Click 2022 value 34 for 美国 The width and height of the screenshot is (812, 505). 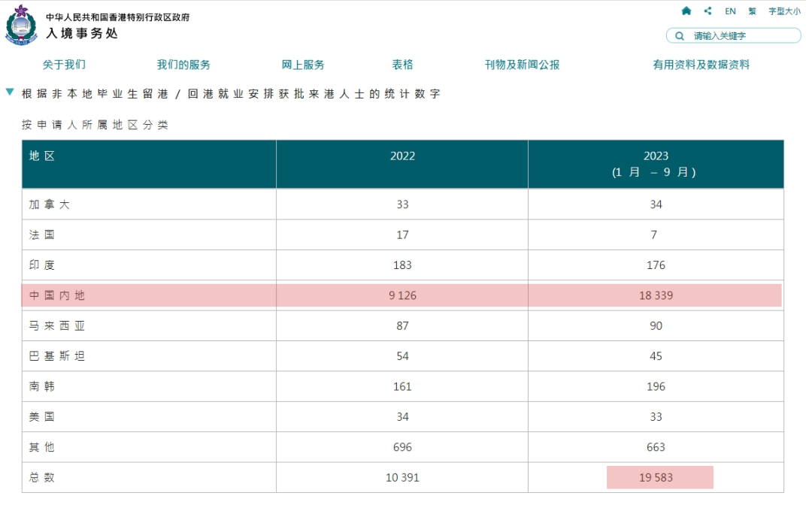pyautogui.click(x=402, y=416)
